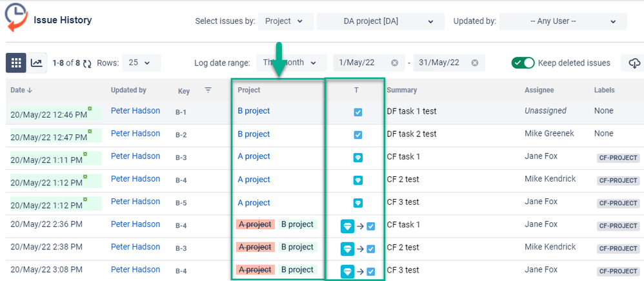Click the cloud download export icon
The width and height of the screenshot is (644, 281).
(x=634, y=63)
